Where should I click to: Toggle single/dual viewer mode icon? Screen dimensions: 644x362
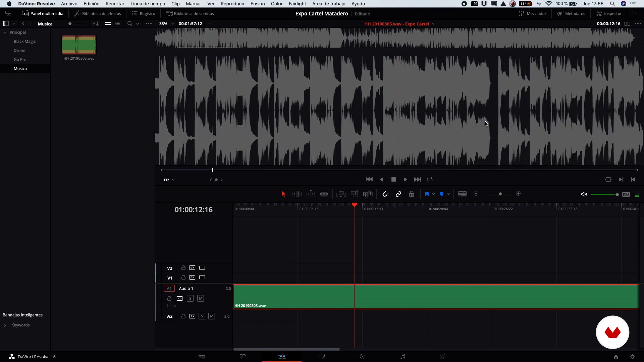(627, 24)
